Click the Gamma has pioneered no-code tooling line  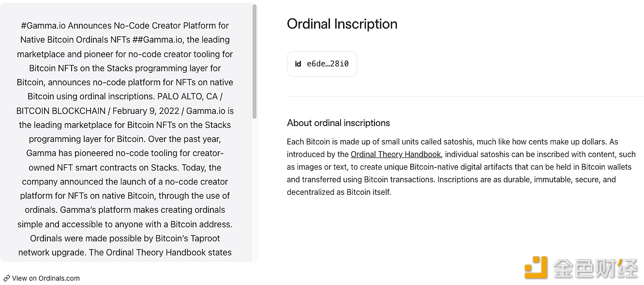[125, 153]
